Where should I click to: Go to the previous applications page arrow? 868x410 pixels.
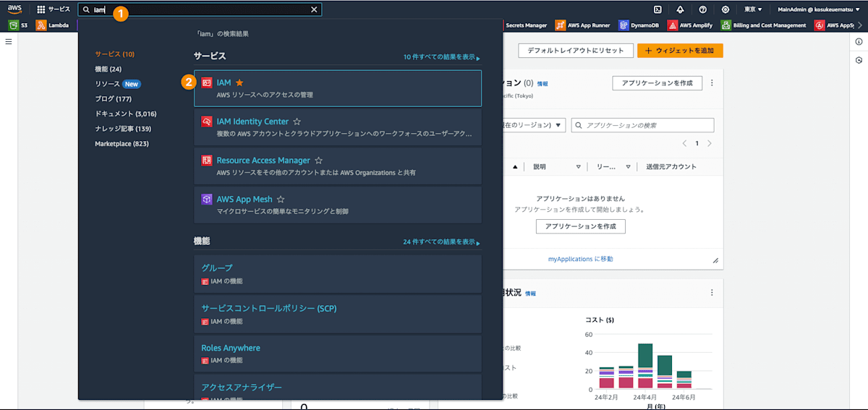[684, 143]
